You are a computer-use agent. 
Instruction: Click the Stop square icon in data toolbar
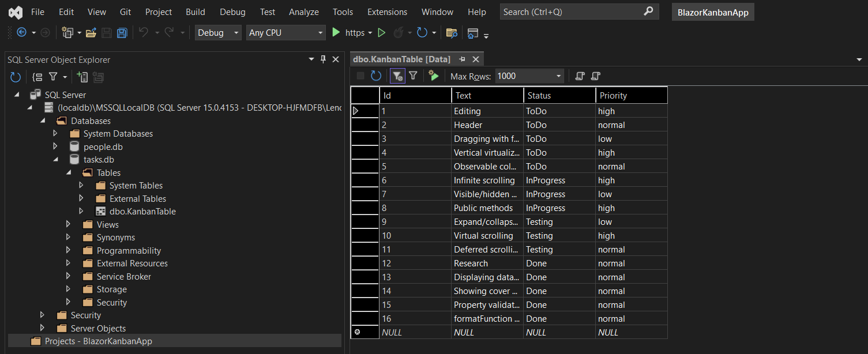(360, 76)
